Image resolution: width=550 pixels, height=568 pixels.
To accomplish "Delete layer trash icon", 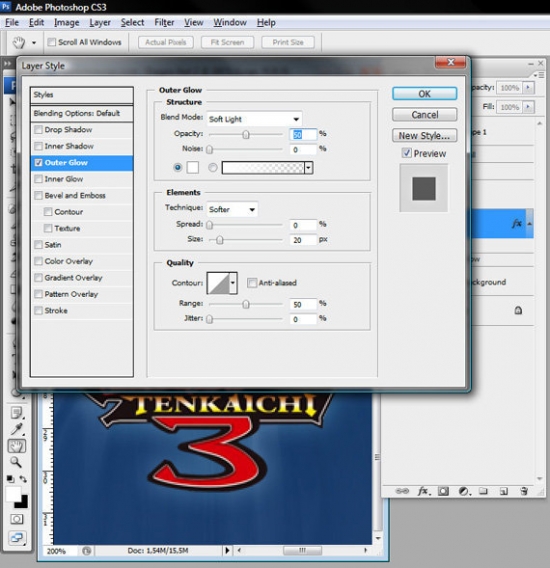I will (524, 491).
